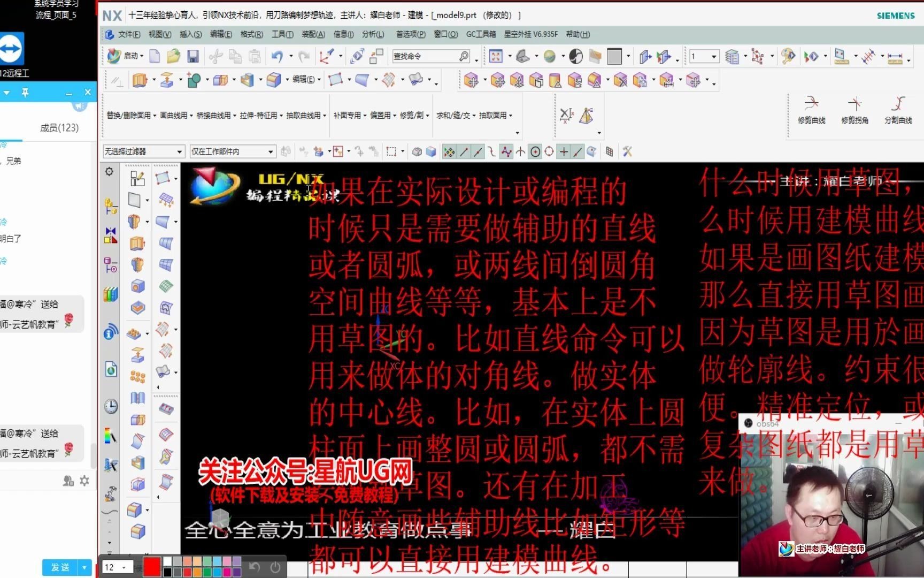Click the 发送 send button in chat
The width and height of the screenshot is (924, 578).
[x=60, y=567]
